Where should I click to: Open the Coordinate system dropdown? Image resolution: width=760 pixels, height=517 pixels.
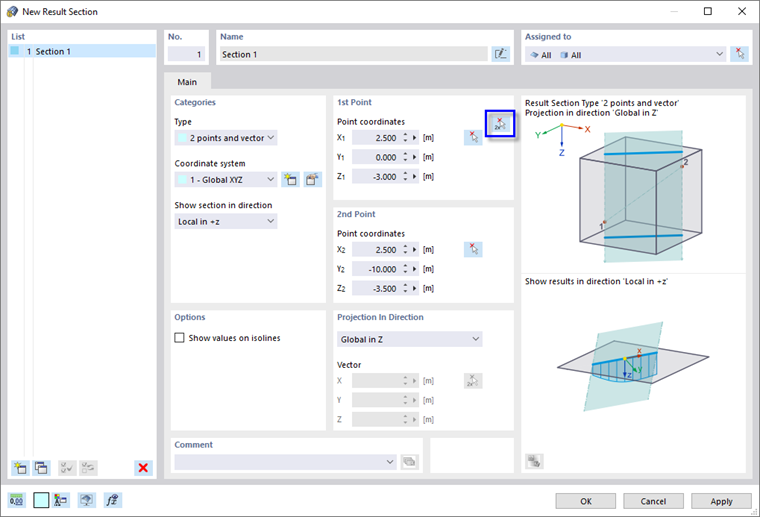pyautogui.click(x=226, y=180)
